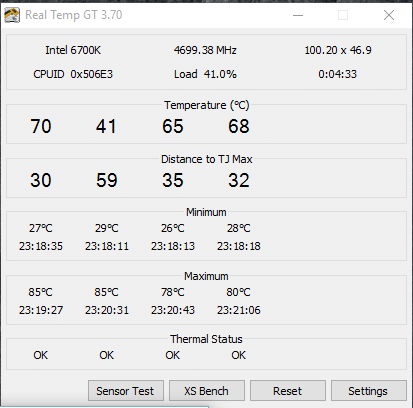Click the 100.20 x 46.9 multiplier text

click(x=338, y=50)
